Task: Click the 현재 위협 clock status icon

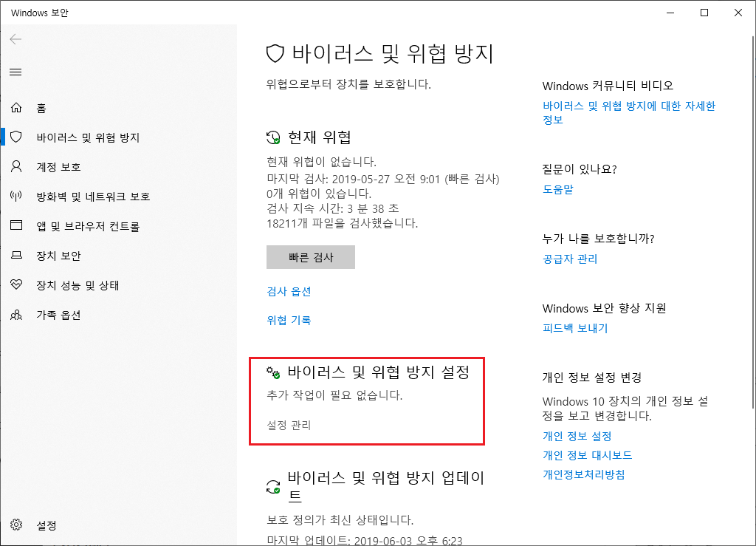Action: [273, 137]
